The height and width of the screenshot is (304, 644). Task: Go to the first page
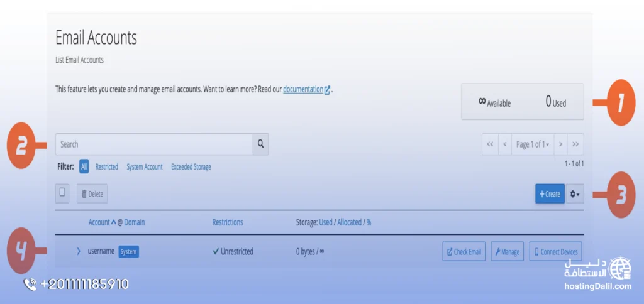(x=490, y=144)
